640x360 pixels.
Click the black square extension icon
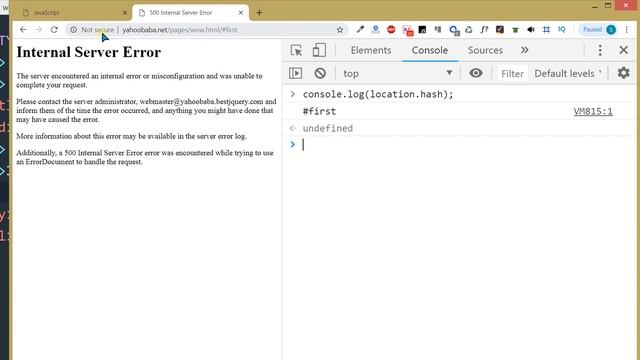(x=422, y=29)
